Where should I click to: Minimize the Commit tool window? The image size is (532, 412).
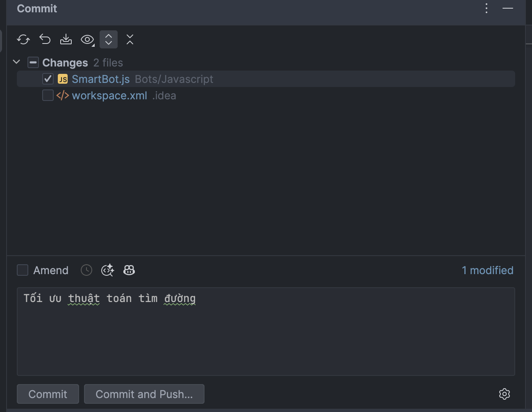coord(508,8)
